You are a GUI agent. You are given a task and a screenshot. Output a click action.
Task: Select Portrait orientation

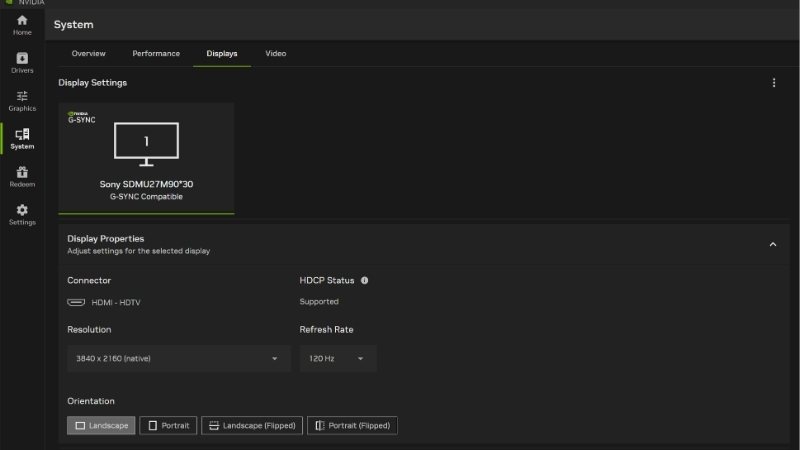tap(168, 426)
